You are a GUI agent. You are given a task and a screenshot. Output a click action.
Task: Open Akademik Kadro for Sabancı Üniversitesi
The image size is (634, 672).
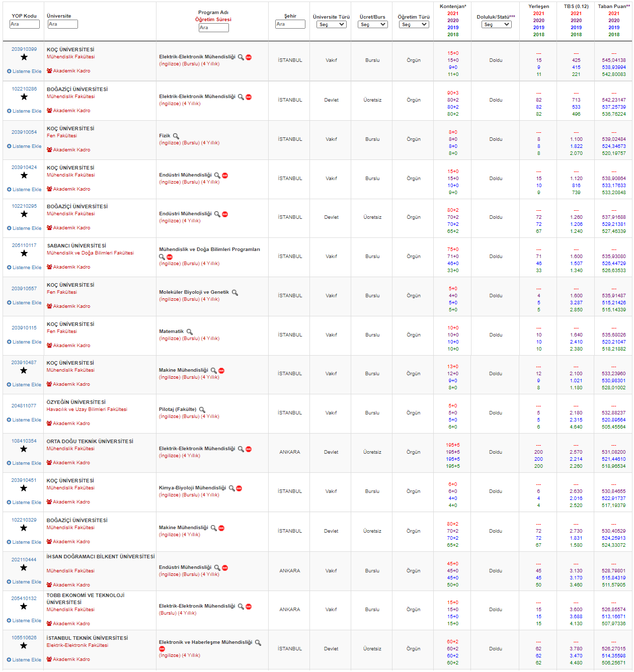pos(68,267)
